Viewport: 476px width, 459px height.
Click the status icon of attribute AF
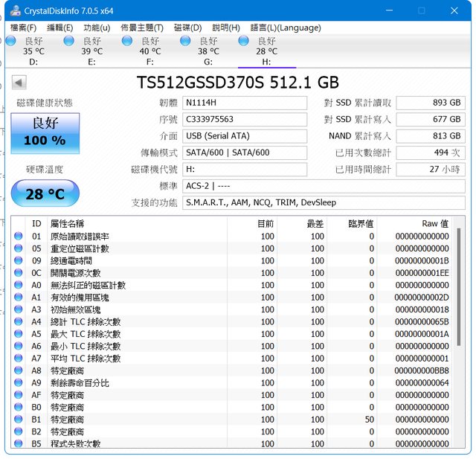tap(18, 394)
